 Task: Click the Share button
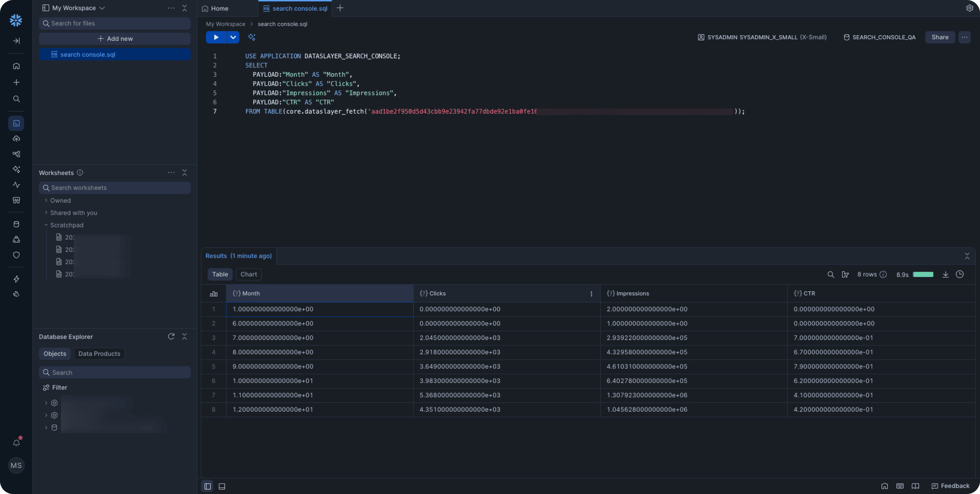[940, 37]
